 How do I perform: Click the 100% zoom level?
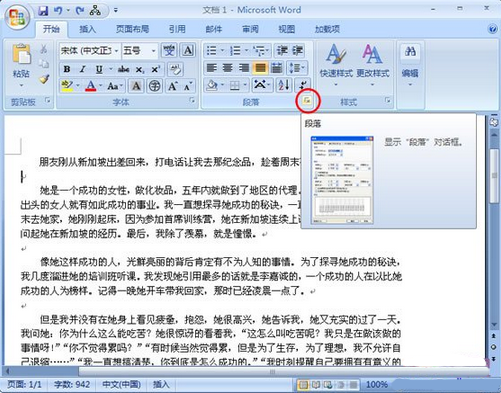(x=377, y=385)
